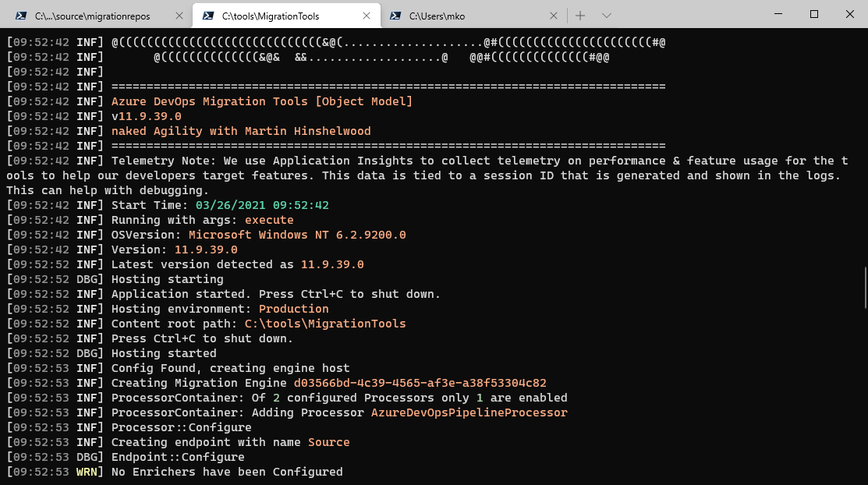Minimize the Windows Terminal window
868x485 pixels.
click(778, 14)
